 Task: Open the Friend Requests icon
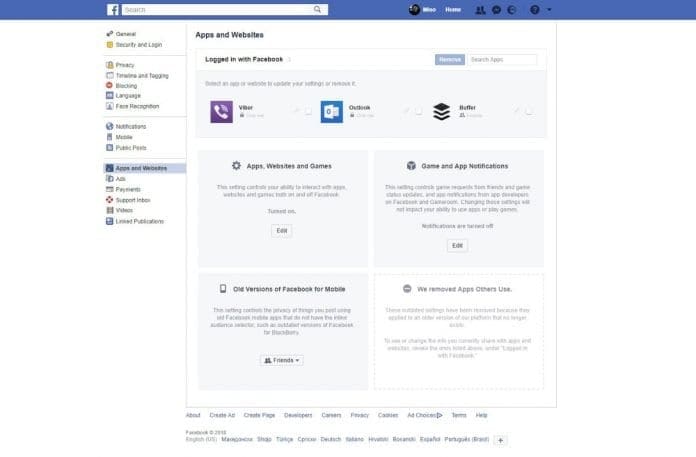pos(480,10)
